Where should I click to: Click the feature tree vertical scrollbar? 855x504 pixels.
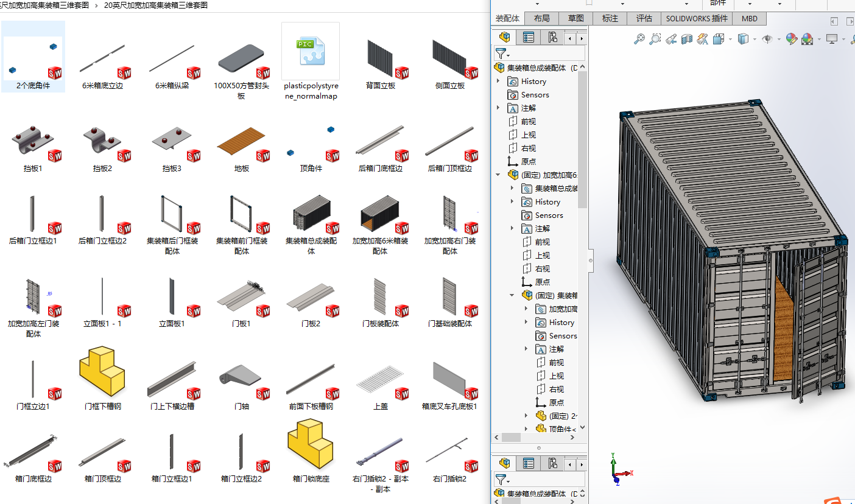582,139
